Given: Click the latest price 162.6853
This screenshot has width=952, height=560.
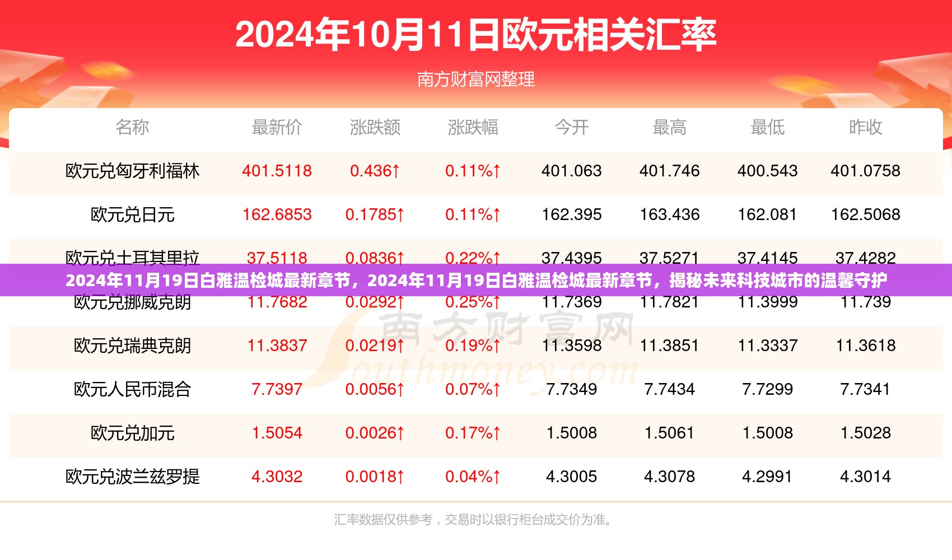Looking at the screenshot, I should [277, 214].
